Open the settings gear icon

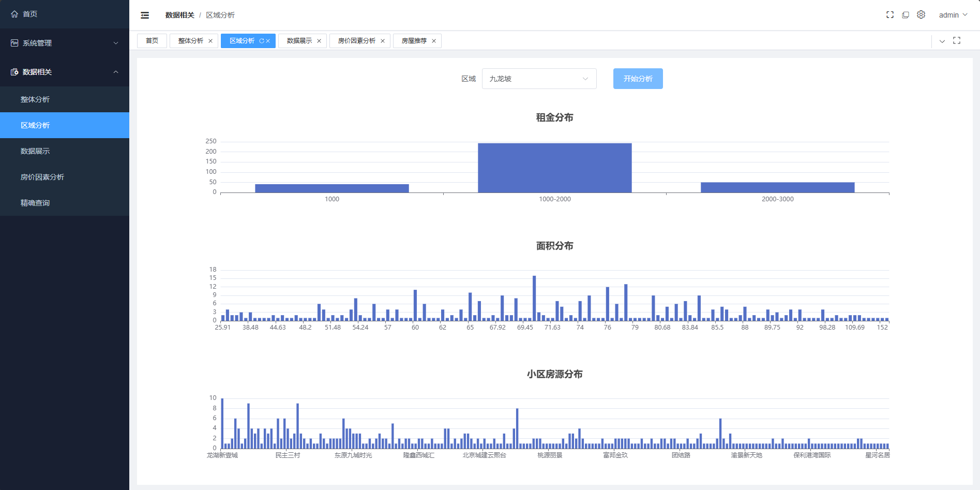click(921, 14)
